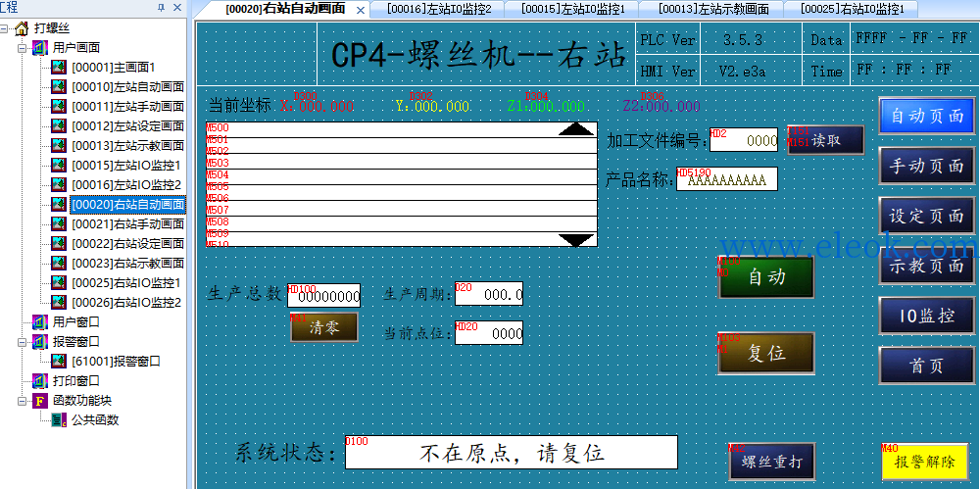Select the green 自动 button
Image resolution: width=980 pixels, height=489 pixels.
tap(766, 277)
